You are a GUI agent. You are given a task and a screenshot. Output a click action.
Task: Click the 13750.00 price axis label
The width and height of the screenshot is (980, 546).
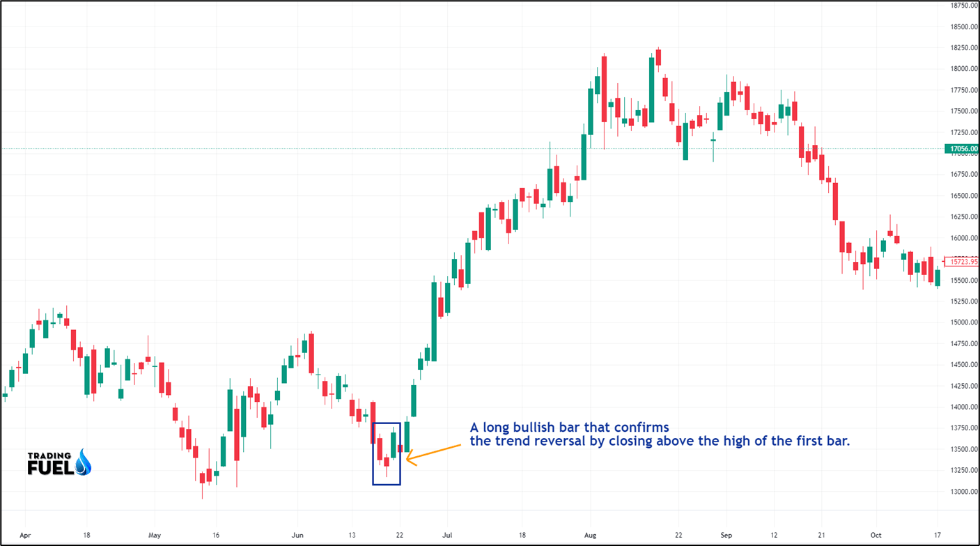pos(964,428)
